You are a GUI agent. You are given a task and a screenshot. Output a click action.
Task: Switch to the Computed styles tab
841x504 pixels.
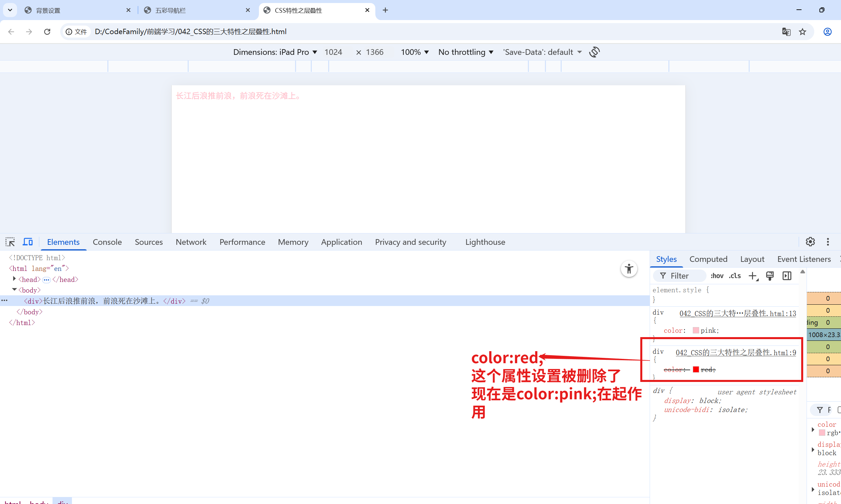tap(708, 259)
